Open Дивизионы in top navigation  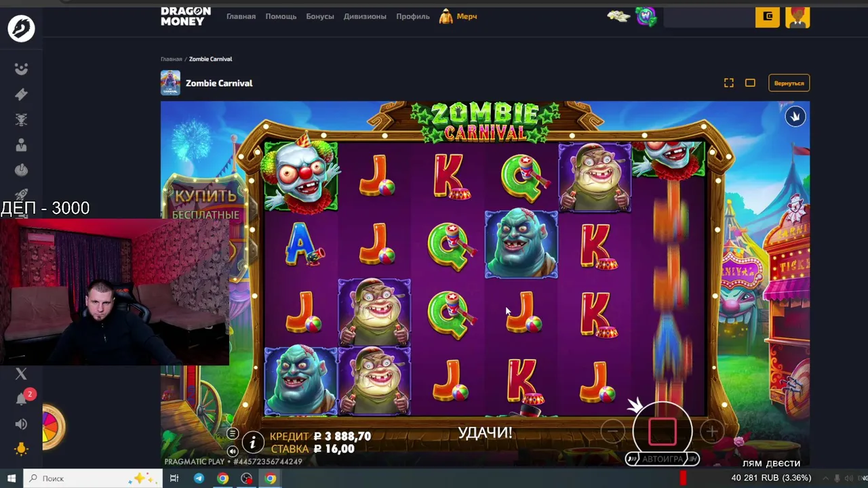point(365,16)
